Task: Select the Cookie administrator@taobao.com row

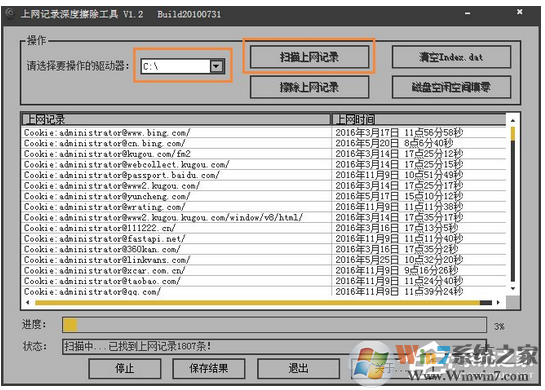Action: (x=264, y=281)
